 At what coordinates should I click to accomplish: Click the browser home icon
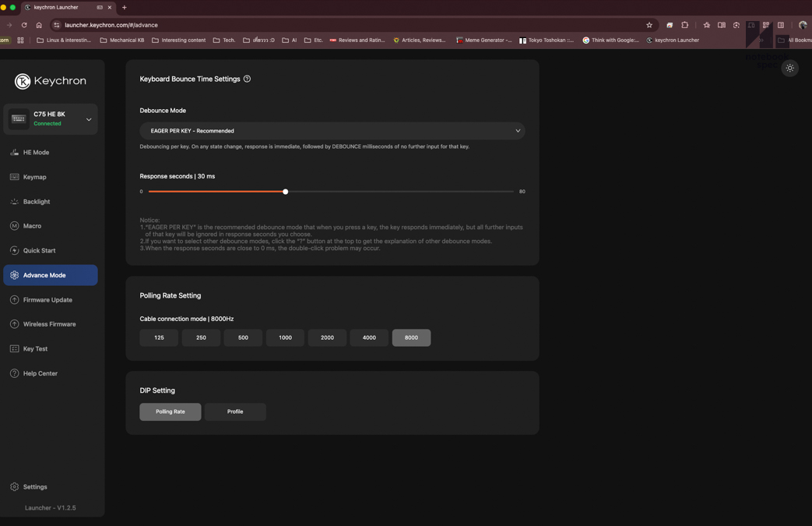39,25
